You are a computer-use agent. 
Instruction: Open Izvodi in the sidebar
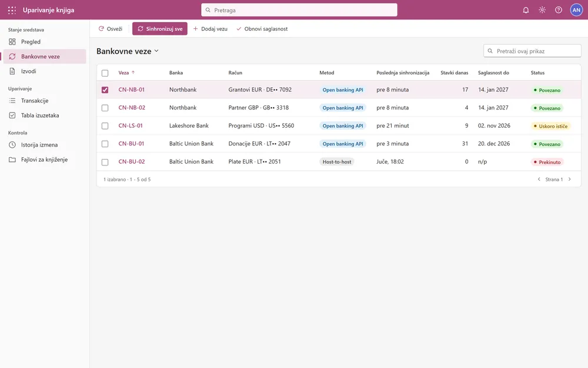pos(45,71)
